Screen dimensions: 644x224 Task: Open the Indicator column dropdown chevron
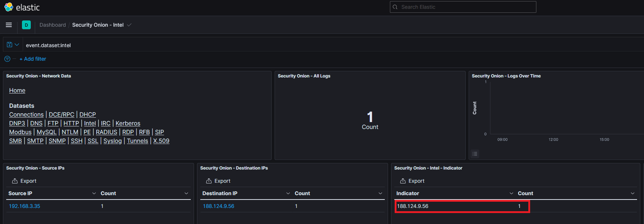coord(511,193)
